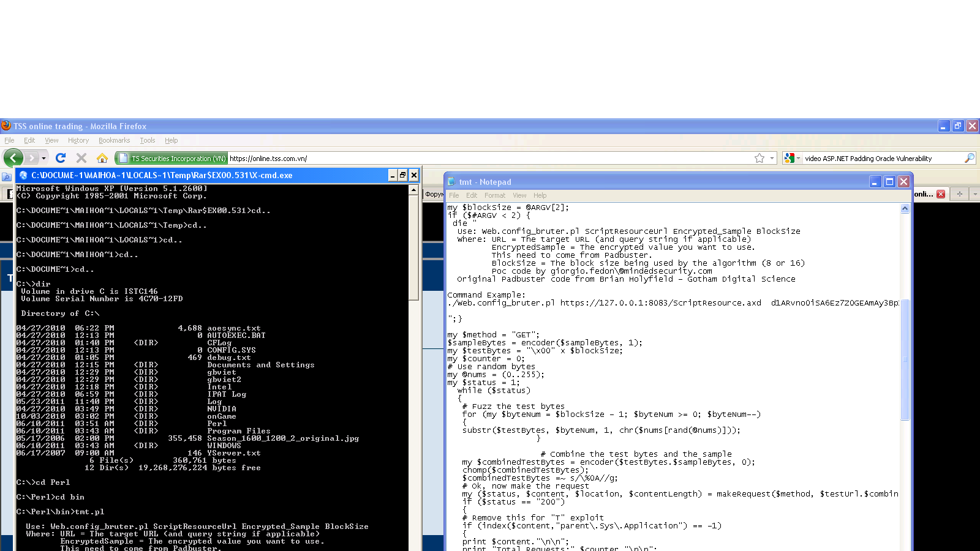Restore down the Firefox window

(958, 126)
